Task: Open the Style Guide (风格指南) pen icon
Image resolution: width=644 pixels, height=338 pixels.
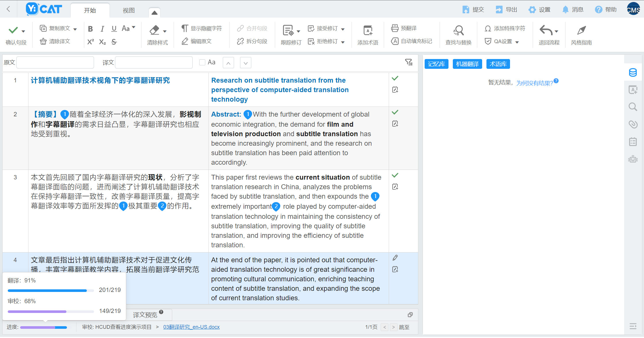Action: pyautogui.click(x=581, y=31)
